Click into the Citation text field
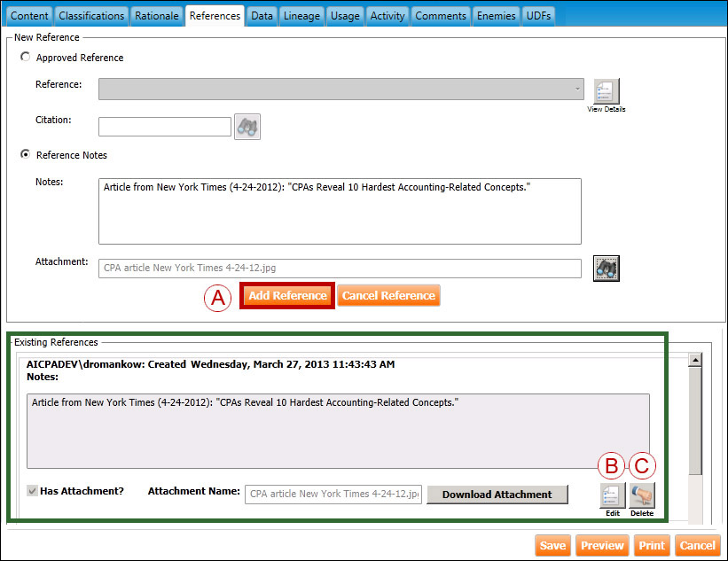 (x=165, y=127)
